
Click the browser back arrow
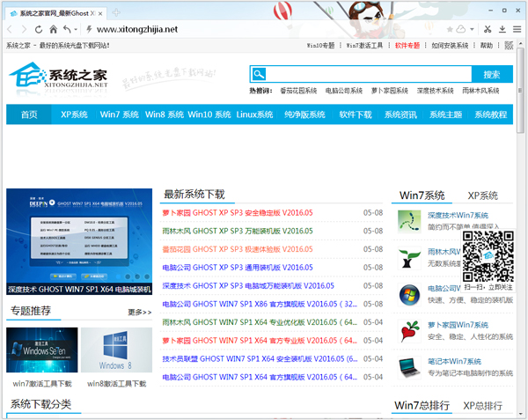point(10,29)
